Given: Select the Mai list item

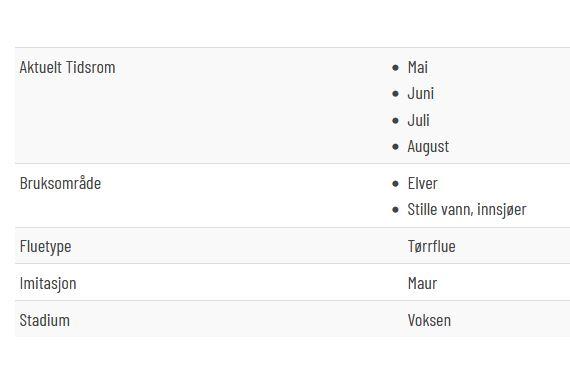Looking at the screenshot, I should (x=417, y=67).
